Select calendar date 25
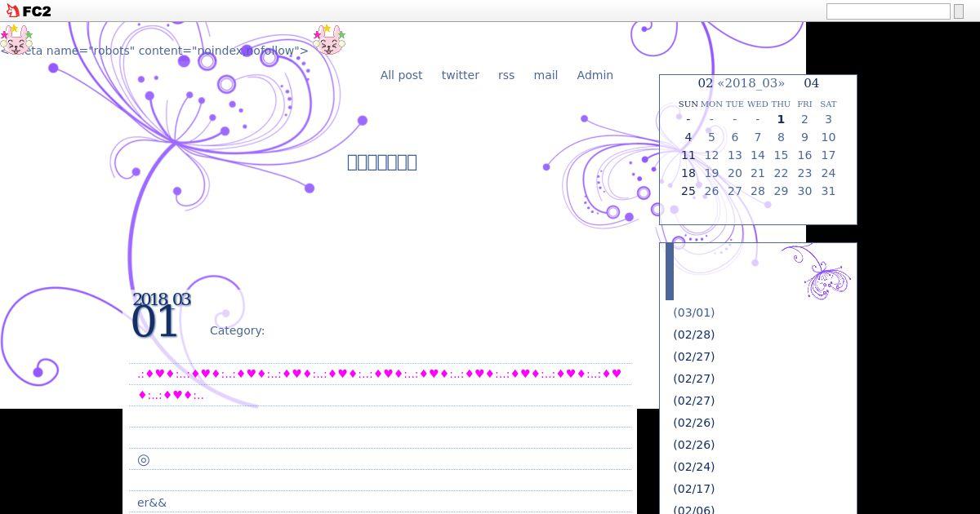Viewport: 980px width, 514px height. pyautogui.click(x=688, y=191)
